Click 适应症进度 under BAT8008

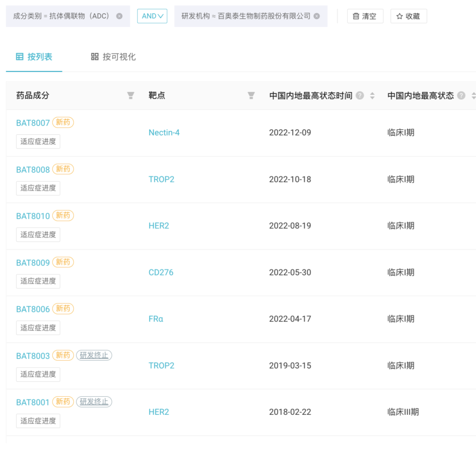[38, 188]
